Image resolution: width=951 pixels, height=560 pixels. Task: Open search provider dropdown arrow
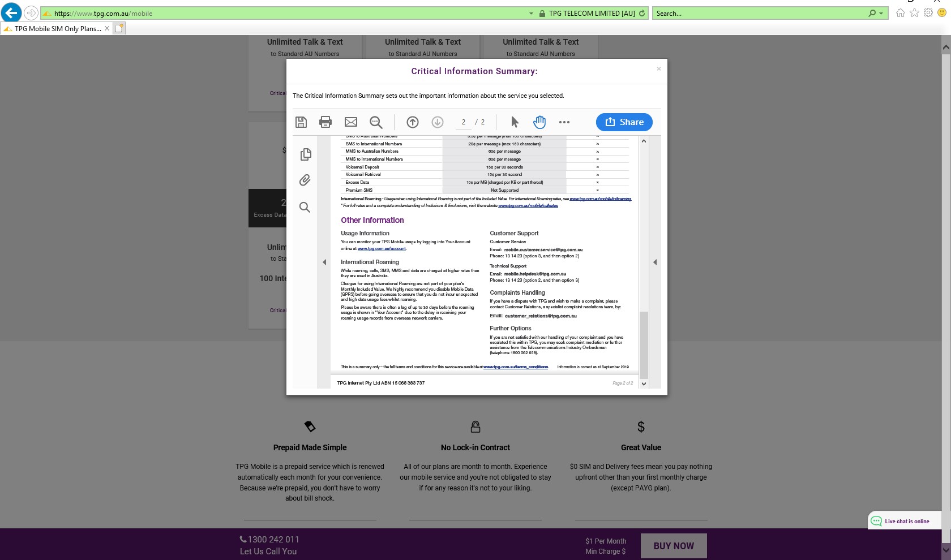(x=881, y=14)
